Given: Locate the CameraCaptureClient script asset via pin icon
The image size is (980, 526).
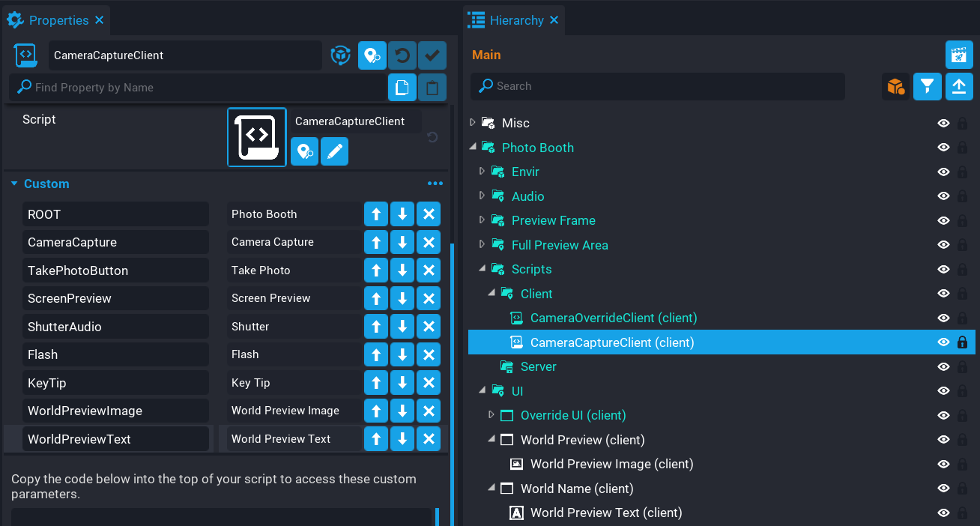Looking at the screenshot, I should (304, 151).
